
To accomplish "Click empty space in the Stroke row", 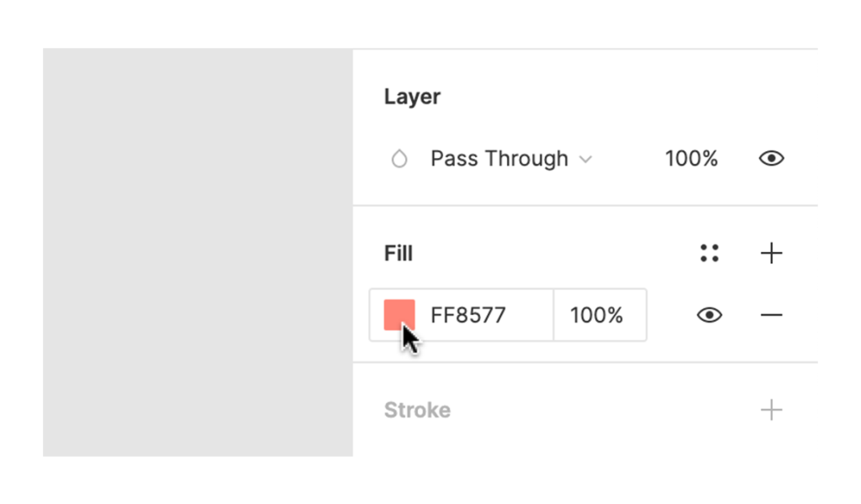I will [x=604, y=410].
